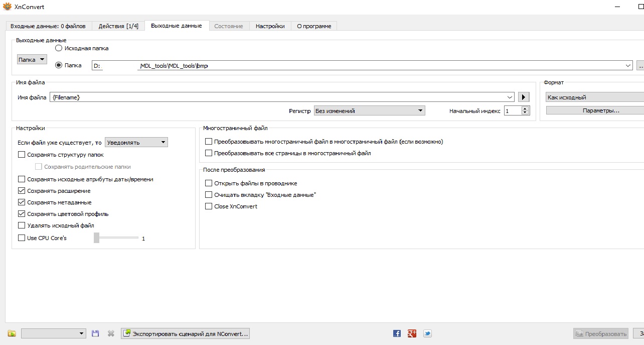The image size is (644, 345).
Task: Click Экспортировать сценарий для NConvert button
Action: pyautogui.click(x=185, y=333)
